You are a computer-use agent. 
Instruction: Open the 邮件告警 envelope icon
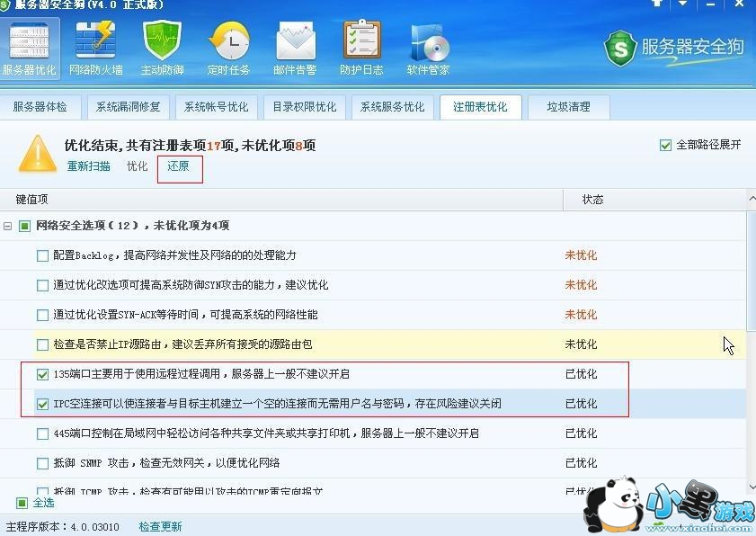coord(295,48)
